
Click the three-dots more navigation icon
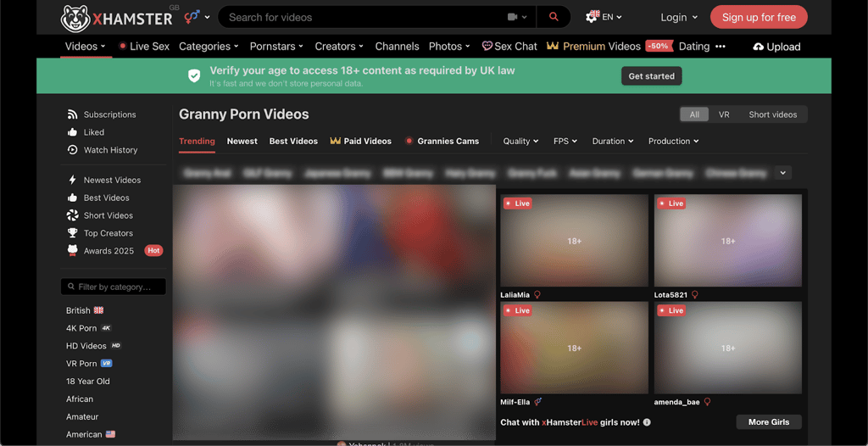(721, 47)
